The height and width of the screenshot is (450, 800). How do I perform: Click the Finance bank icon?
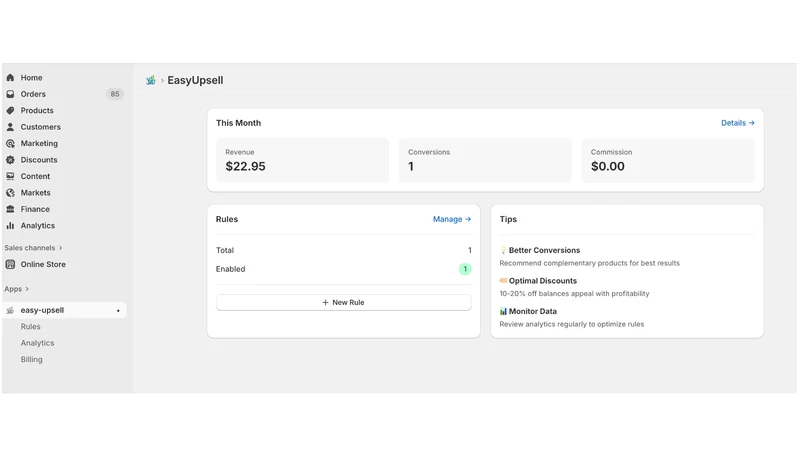(10, 209)
